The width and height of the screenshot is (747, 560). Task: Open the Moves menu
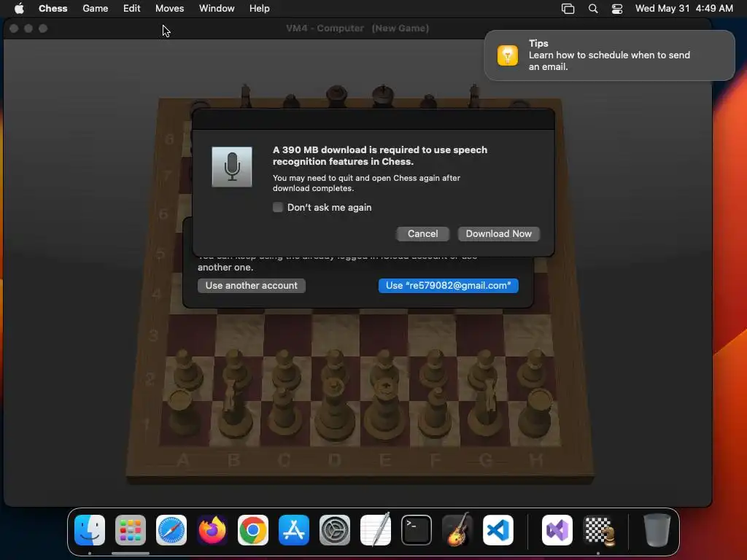point(169,9)
